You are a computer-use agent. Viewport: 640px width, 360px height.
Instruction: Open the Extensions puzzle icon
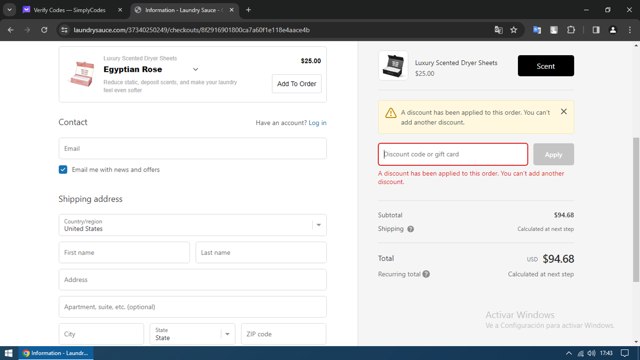pos(571,30)
